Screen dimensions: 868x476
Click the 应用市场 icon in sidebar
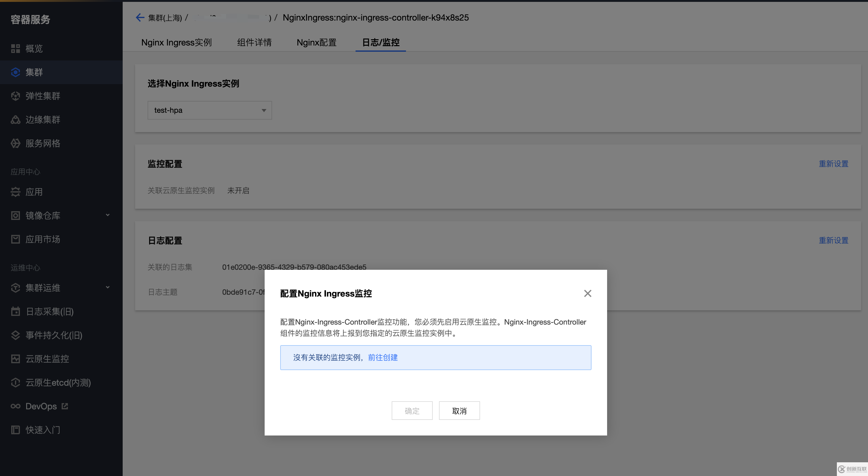click(x=16, y=239)
